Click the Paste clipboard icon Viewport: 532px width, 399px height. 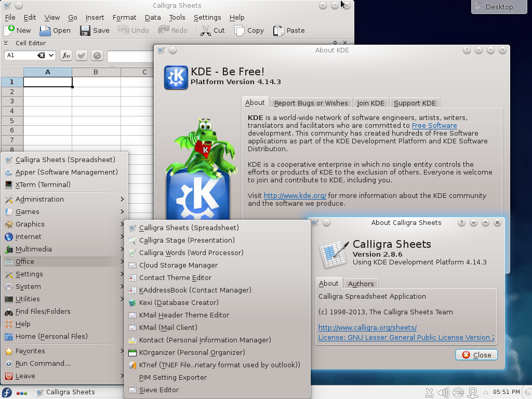coord(278,31)
